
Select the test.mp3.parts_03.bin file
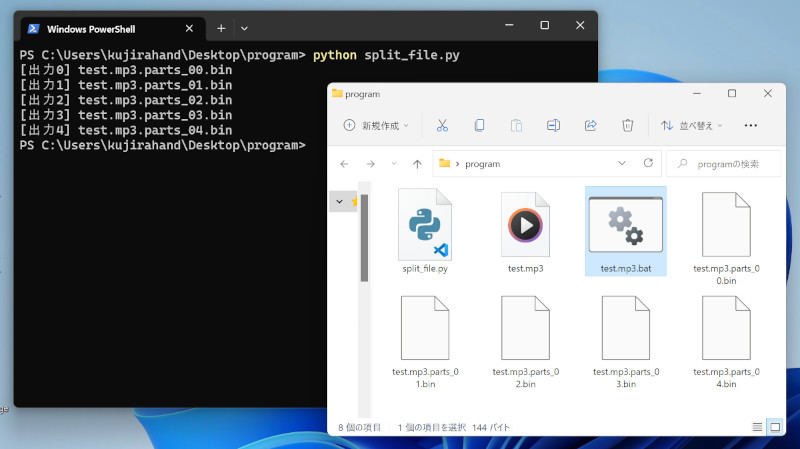pos(626,340)
